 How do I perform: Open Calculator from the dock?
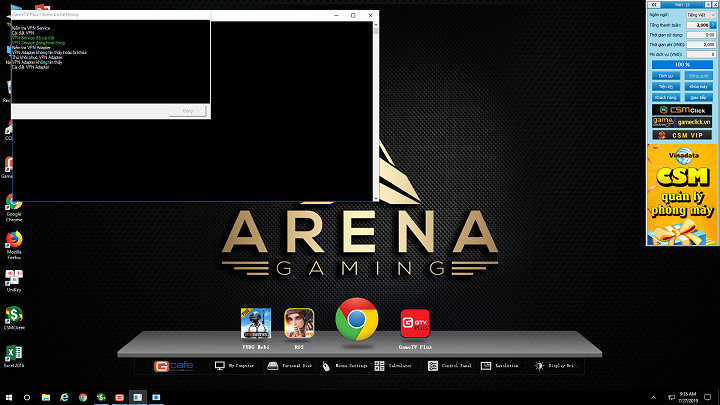tap(393, 366)
